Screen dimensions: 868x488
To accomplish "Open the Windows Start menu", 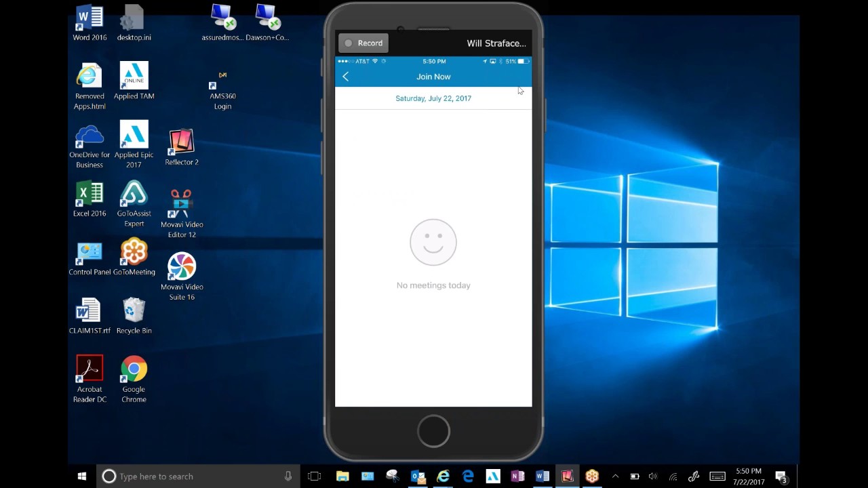I will pyautogui.click(x=82, y=476).
